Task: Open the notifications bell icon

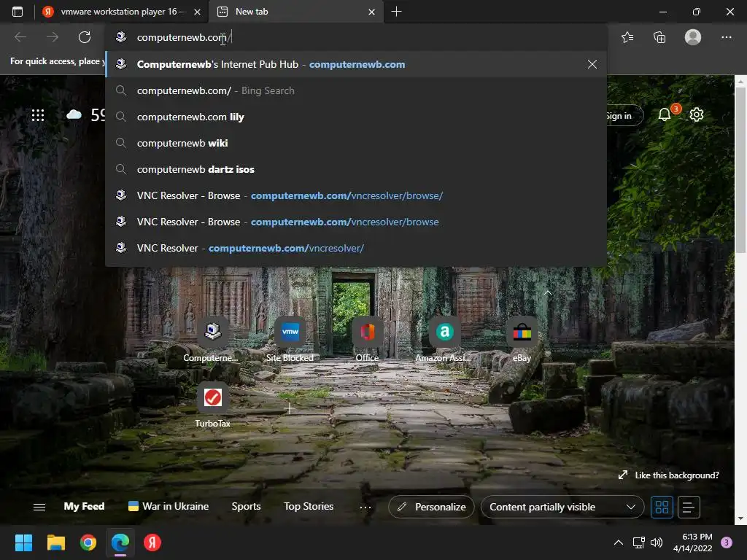Action: coord(664,114)
